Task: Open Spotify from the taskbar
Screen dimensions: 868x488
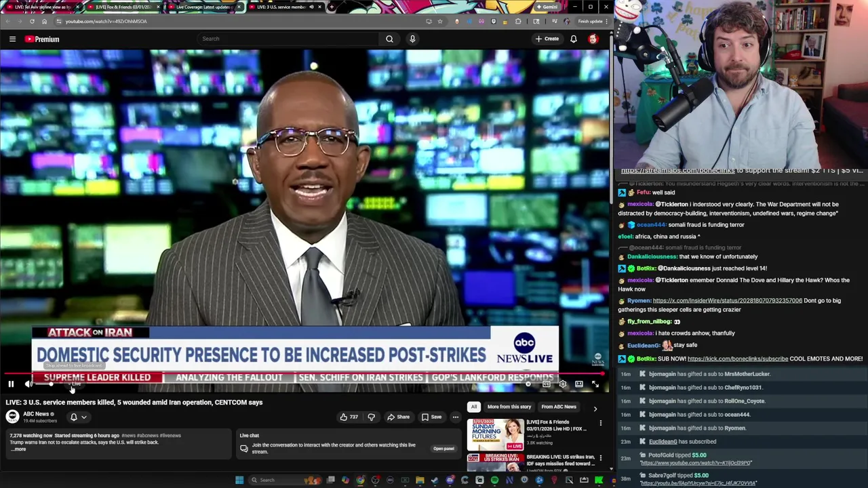Action: 494,480
